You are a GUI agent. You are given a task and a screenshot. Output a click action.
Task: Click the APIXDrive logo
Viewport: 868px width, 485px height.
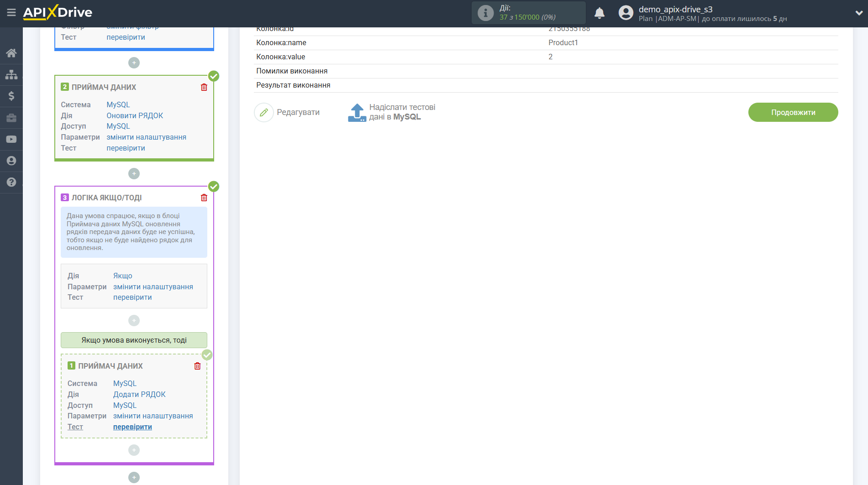58,12
